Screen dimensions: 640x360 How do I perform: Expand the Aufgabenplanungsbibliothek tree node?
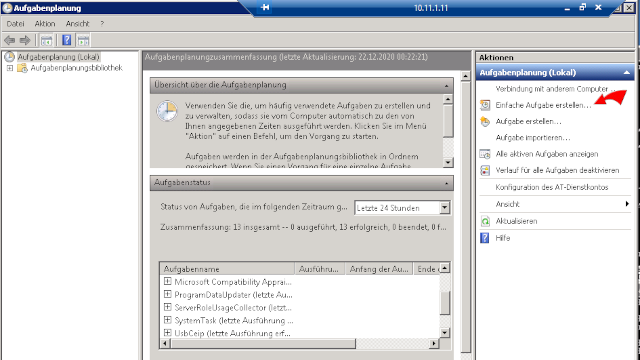[x=10, y=68]
